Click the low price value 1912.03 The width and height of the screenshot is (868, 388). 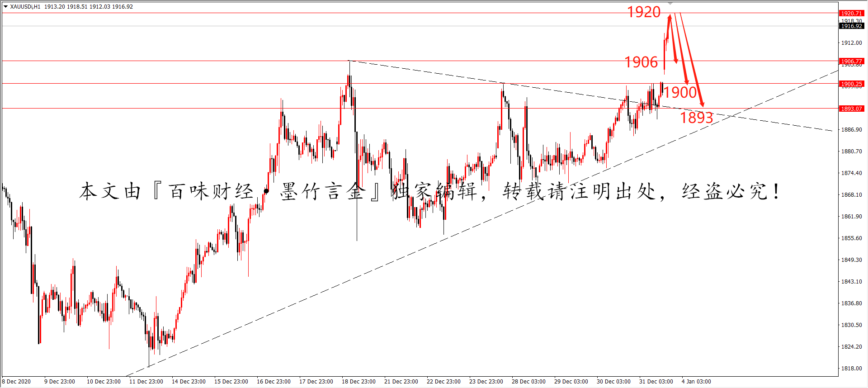(100, 7)
